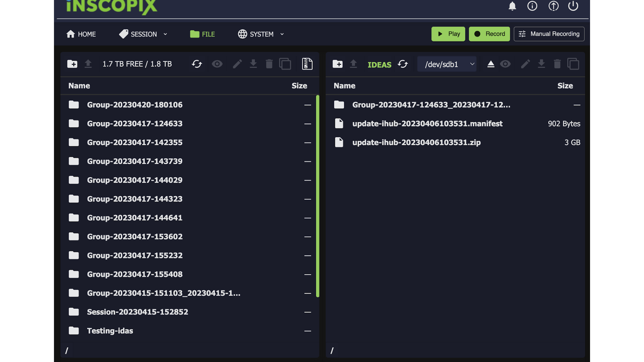Click the green Record button
644x362 pixels.
[490, 34]
